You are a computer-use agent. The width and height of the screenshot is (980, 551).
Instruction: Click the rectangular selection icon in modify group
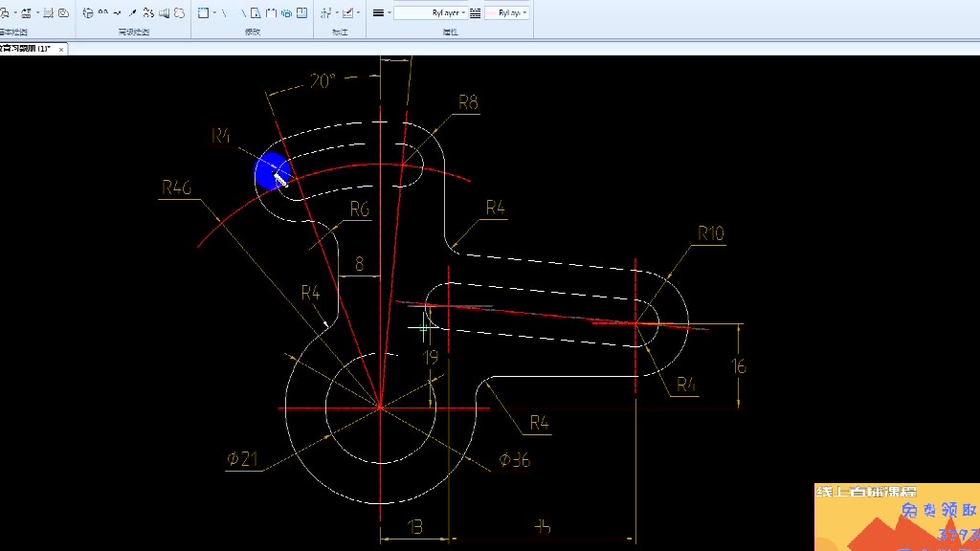[203, 13]
